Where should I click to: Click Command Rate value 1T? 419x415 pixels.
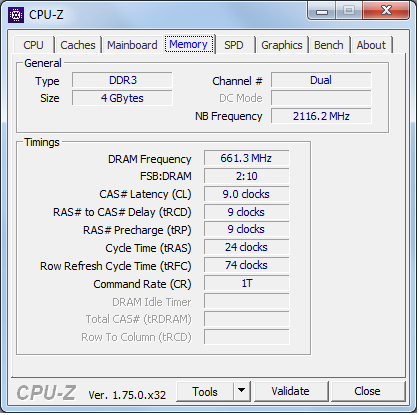246,283
